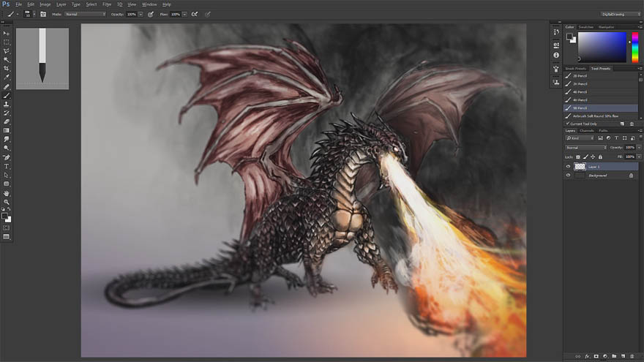Select the Move tool

coord(6,33)
